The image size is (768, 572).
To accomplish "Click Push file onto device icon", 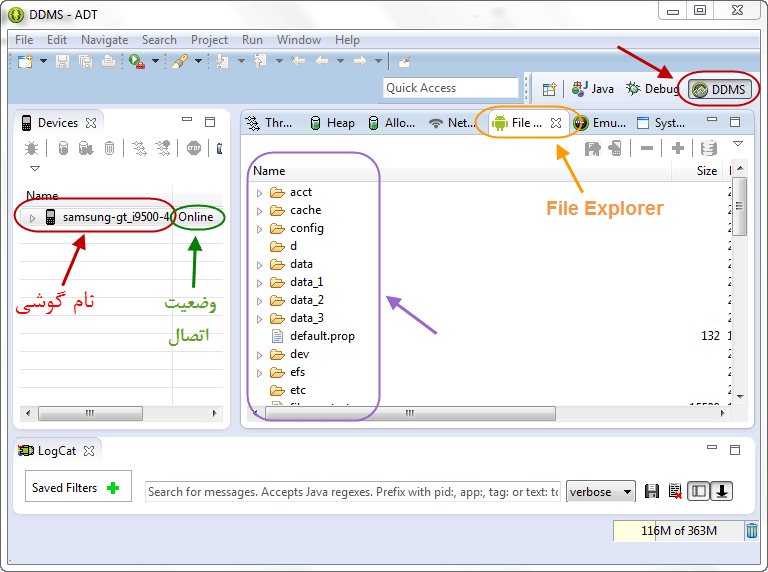I will 615,148.
